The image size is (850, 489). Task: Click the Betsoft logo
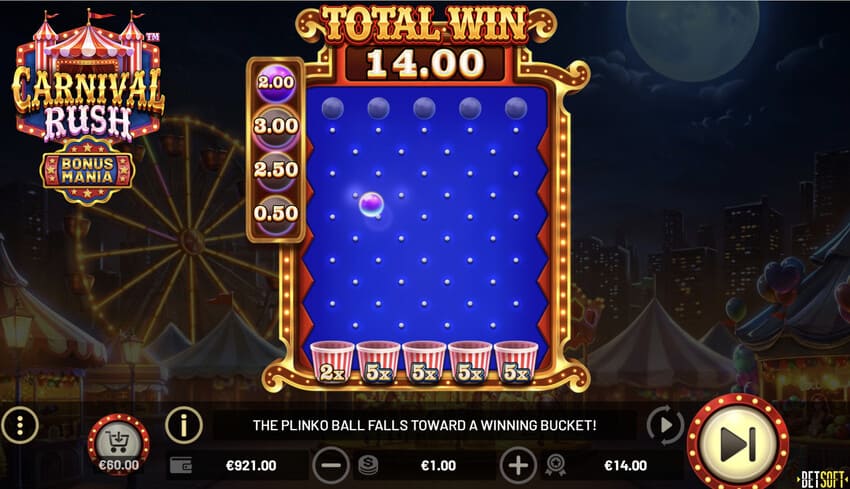(821, 479)
